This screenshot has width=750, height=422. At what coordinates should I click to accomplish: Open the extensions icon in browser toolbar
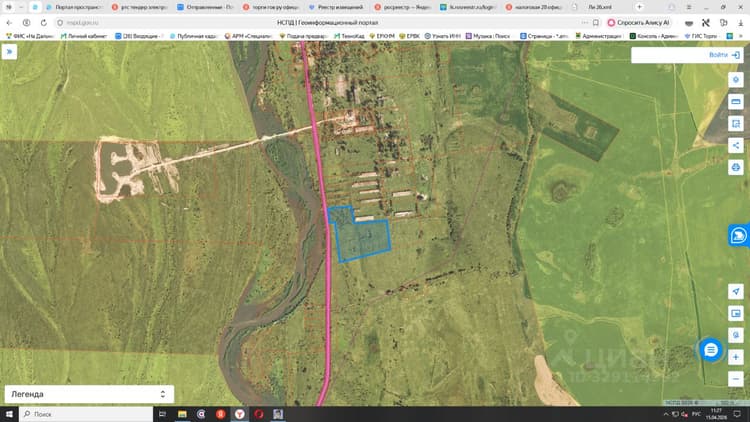723,22
